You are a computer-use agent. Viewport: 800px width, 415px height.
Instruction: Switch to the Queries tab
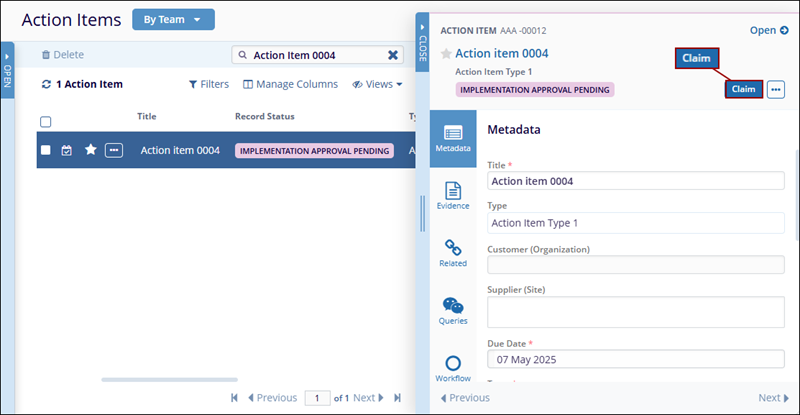click(x=452, y=310)
